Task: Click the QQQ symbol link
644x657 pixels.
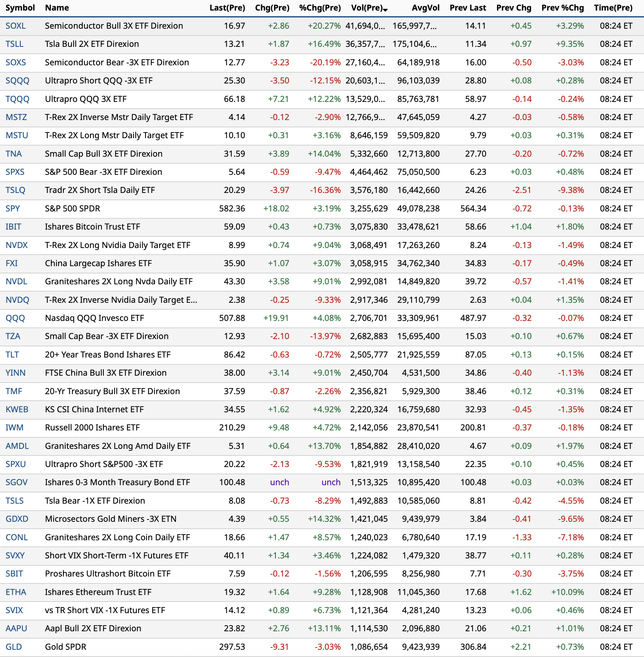Action: pos(15,318)
